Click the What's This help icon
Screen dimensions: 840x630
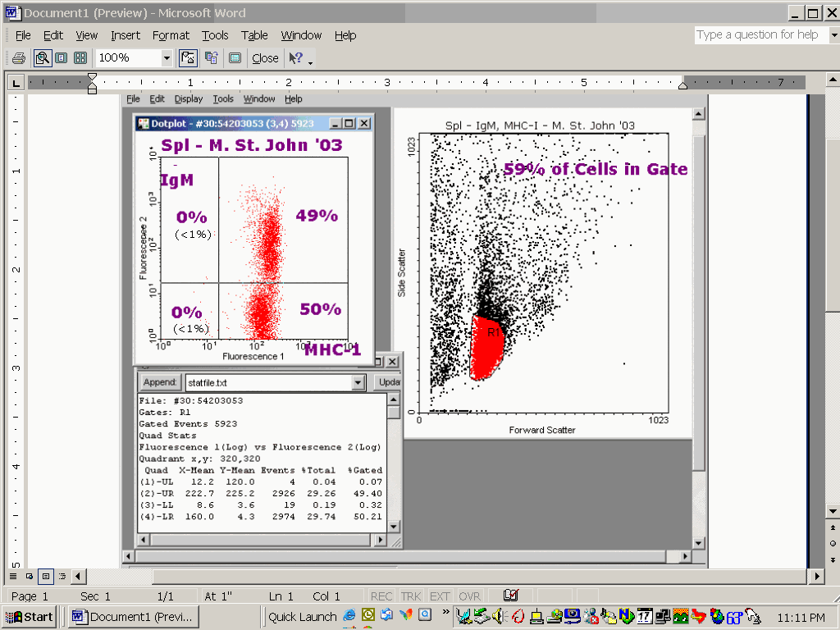pyautogui.click(x=295, y=58)
